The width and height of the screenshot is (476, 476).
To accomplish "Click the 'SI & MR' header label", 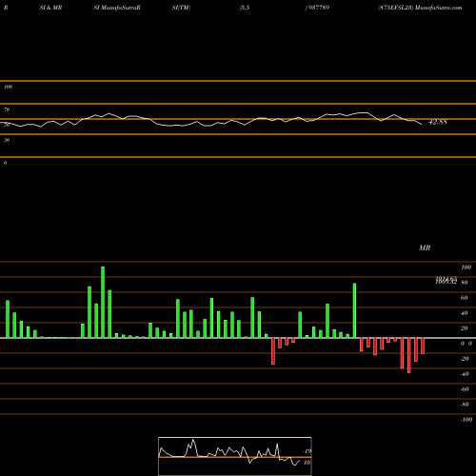I will pos(50,8).
